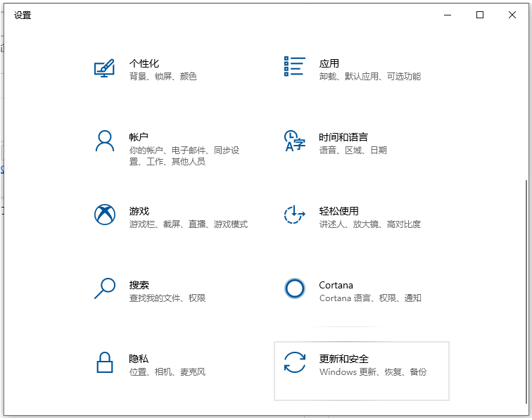Image resolution: width=532 pixels, height=420 pixels.
Task: Click the 搜索 magnifier icon
Action: (105, 288)
